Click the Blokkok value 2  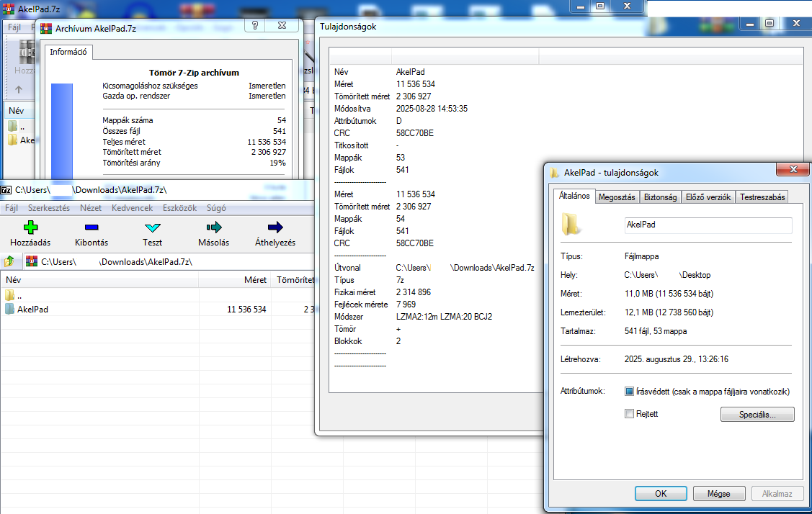[398, 341]
